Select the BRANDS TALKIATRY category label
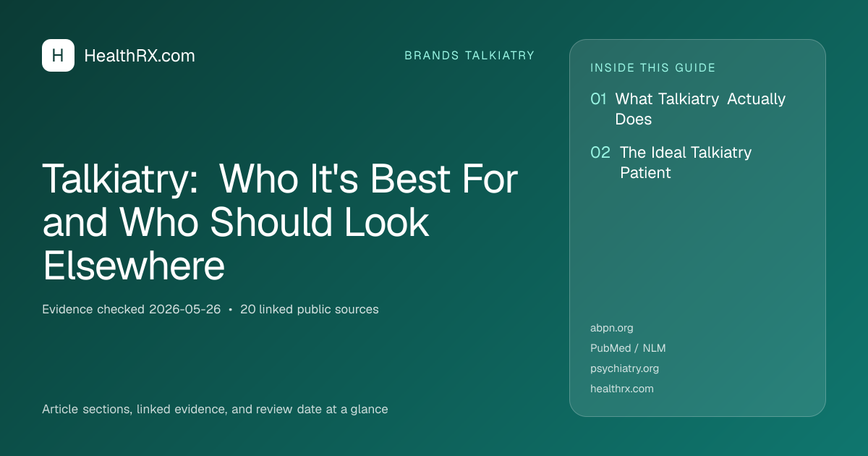Viewport: 868px width, 456px height. (x=469, y=56)
